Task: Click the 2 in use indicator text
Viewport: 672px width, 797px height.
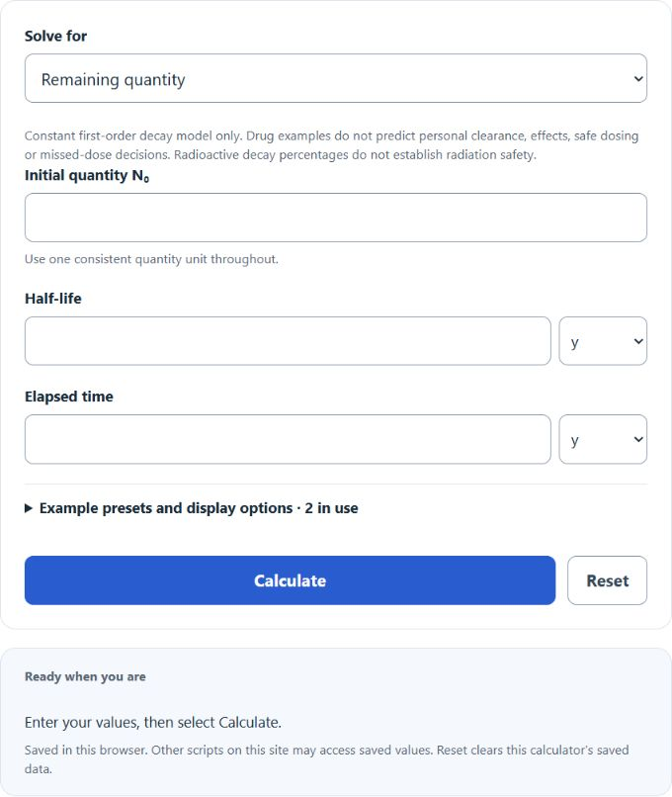Action: click(332, 508)
